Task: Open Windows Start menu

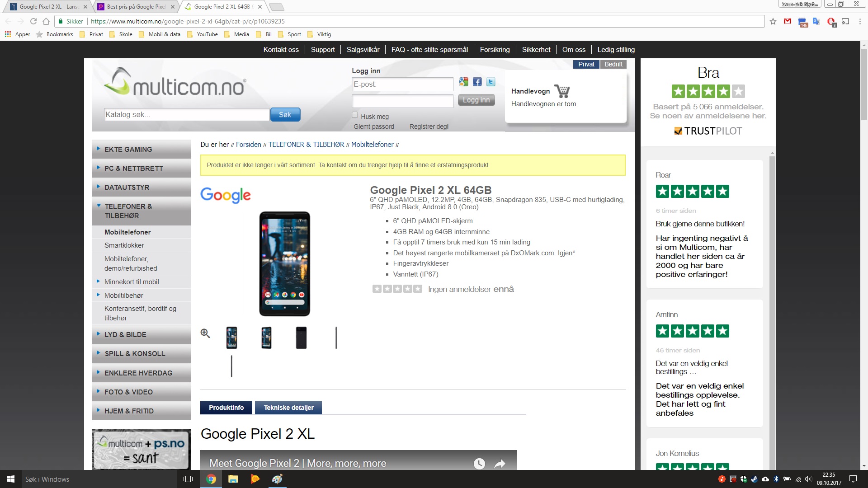Action: [x=11, y=479]
